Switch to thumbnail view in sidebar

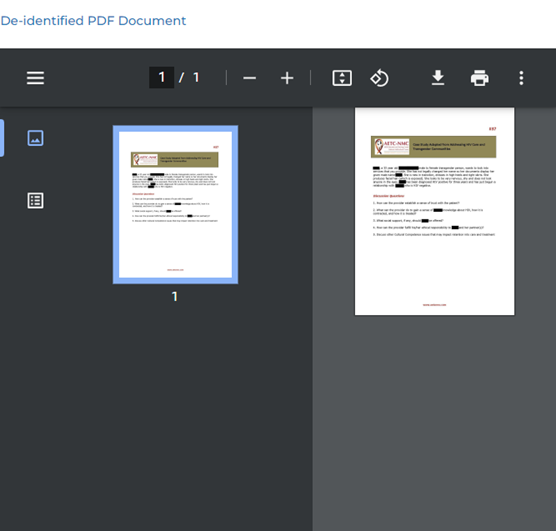(x=35, y=138)
